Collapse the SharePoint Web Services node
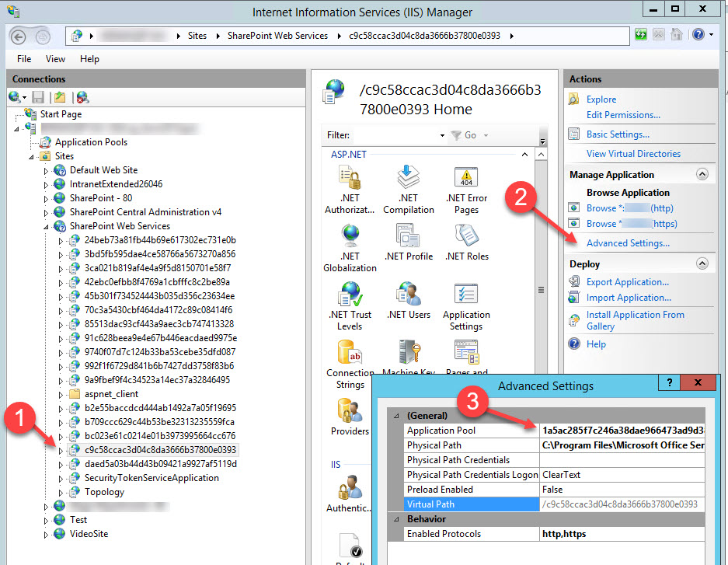The height and width of the screenshot is (565, 728). pyautogui.click(x=45, y=225)
